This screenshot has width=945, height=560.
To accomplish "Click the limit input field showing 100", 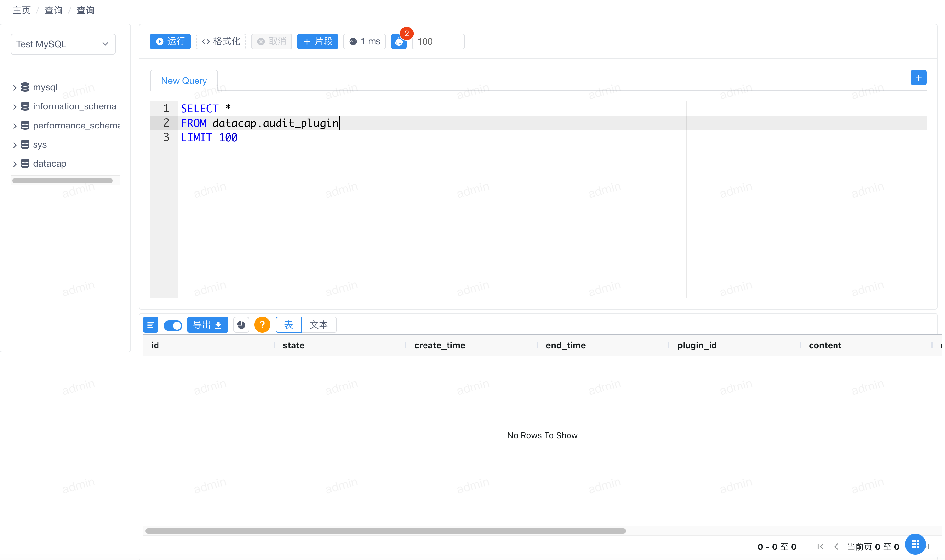I will coord(438,41).
